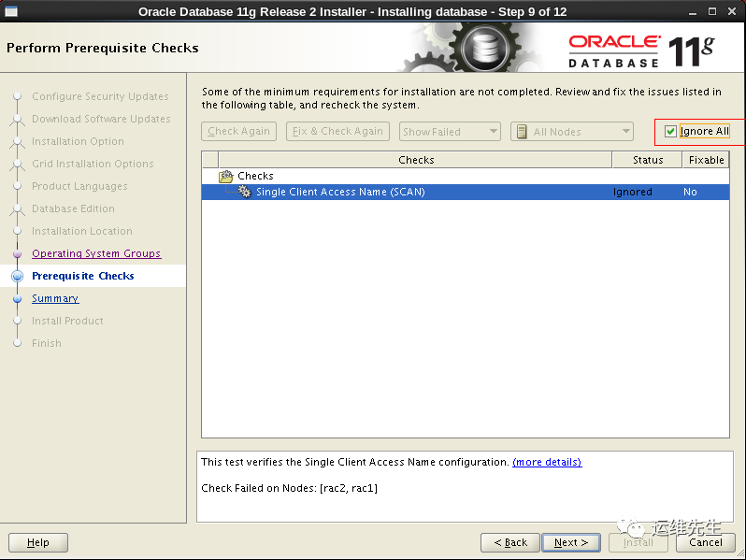Jump to the Summary step

tap(55, 298)
